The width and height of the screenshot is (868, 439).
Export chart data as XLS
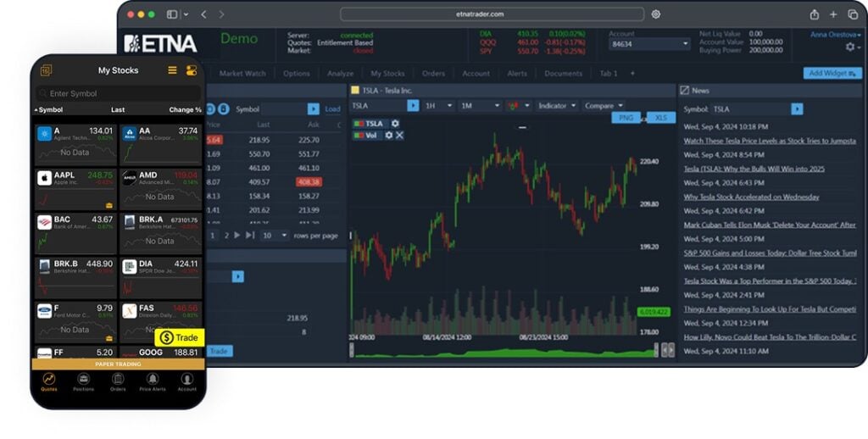(661, 117)
